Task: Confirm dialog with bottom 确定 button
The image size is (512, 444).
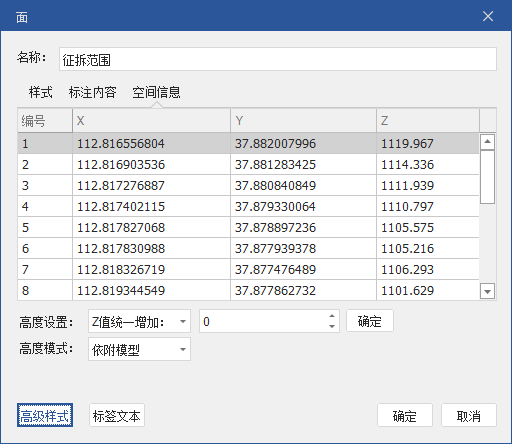Action: pyautogui.click(x=405, y=415)
